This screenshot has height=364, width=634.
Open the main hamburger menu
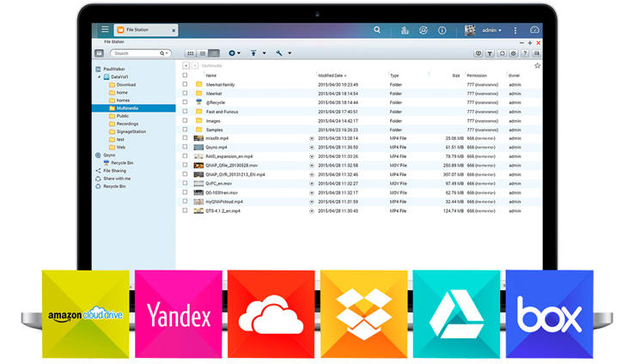coord(105,30)
